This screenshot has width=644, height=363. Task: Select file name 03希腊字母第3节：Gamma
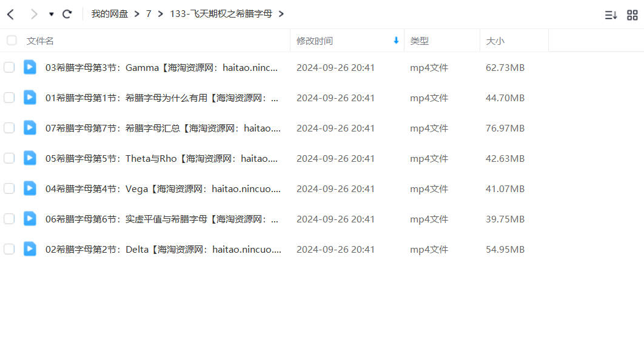click(161, 68)
